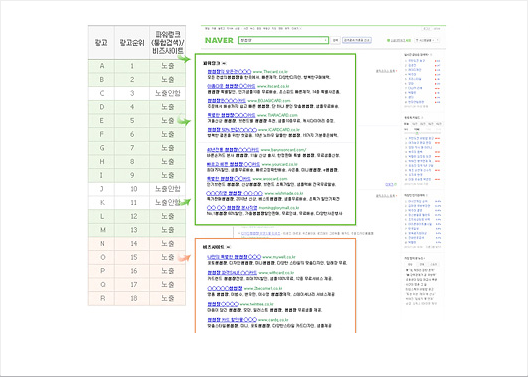
Task: Click the green URL www.Thecard.co.kr
Action: pyautogui.click(x=270, y=72)
